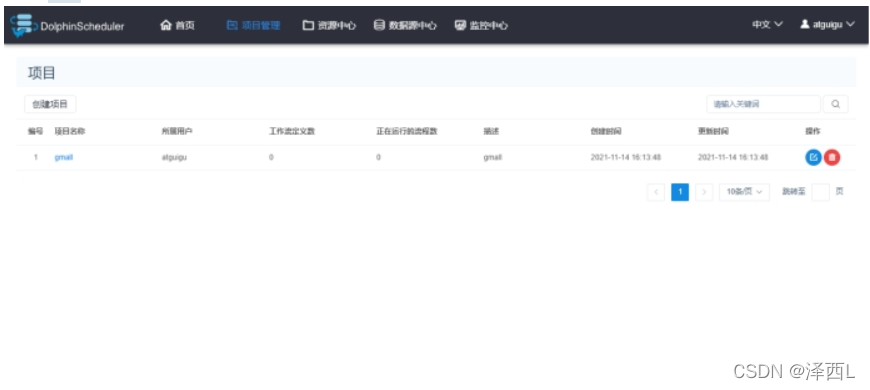Click the blue edit icon for gmall
The height and width of the screenshot is (390, 870).
(x=813, y=158)
